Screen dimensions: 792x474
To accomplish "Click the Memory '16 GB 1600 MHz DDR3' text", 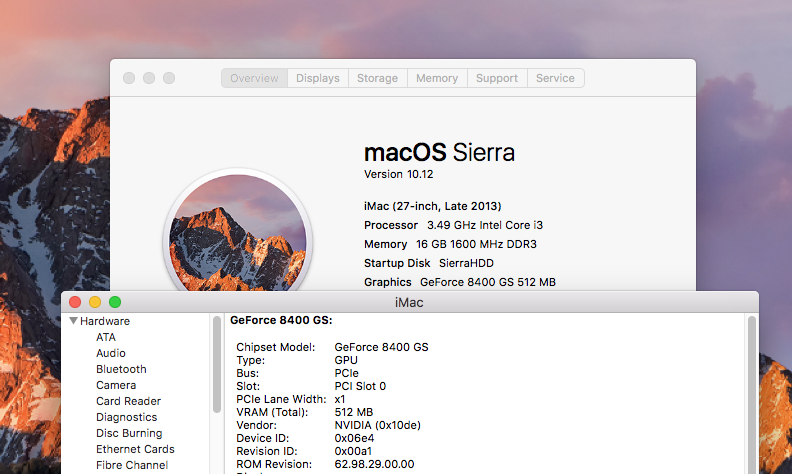I will [476, 245].
